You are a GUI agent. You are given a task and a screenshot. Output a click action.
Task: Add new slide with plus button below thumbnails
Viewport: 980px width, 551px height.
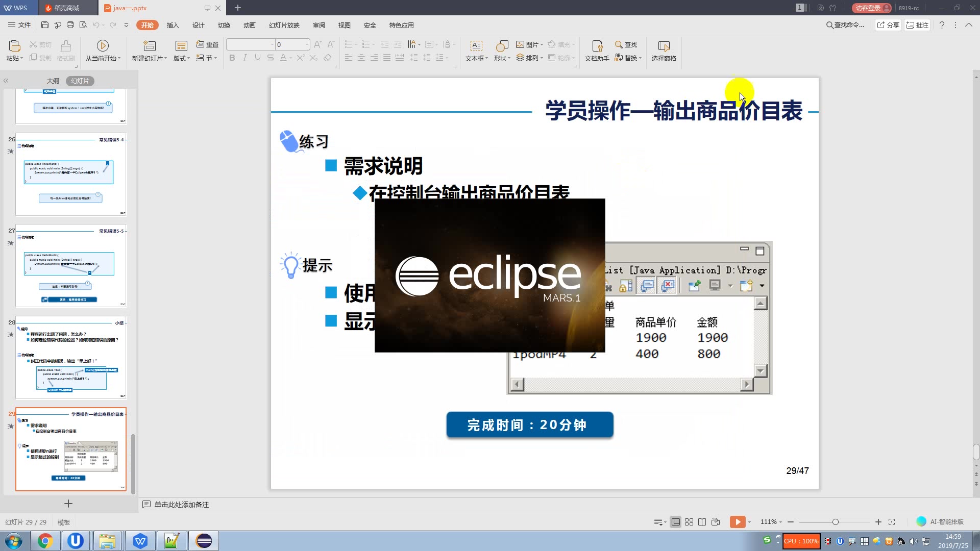coord(68,504)
